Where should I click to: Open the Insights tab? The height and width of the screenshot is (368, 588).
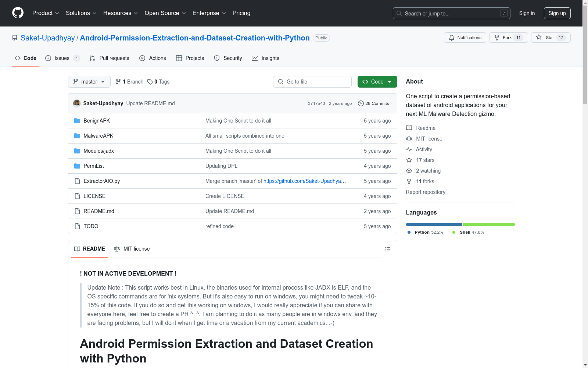point(266,58)
